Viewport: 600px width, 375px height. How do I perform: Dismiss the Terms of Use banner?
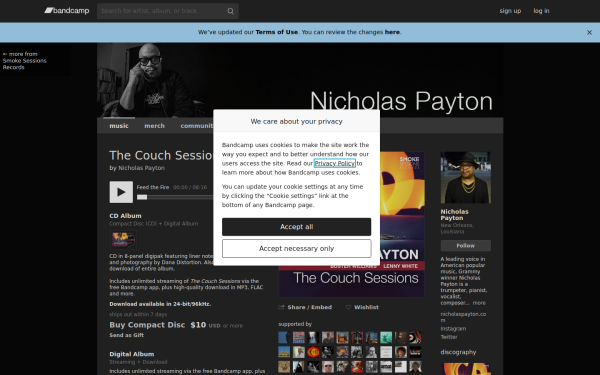[589, 33]
